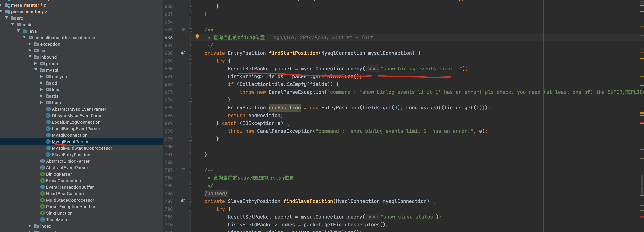Viewport: 644px width, 232px height.
Task: Select MysqlEventParser in project tree
Action: [x=70, y=142]
